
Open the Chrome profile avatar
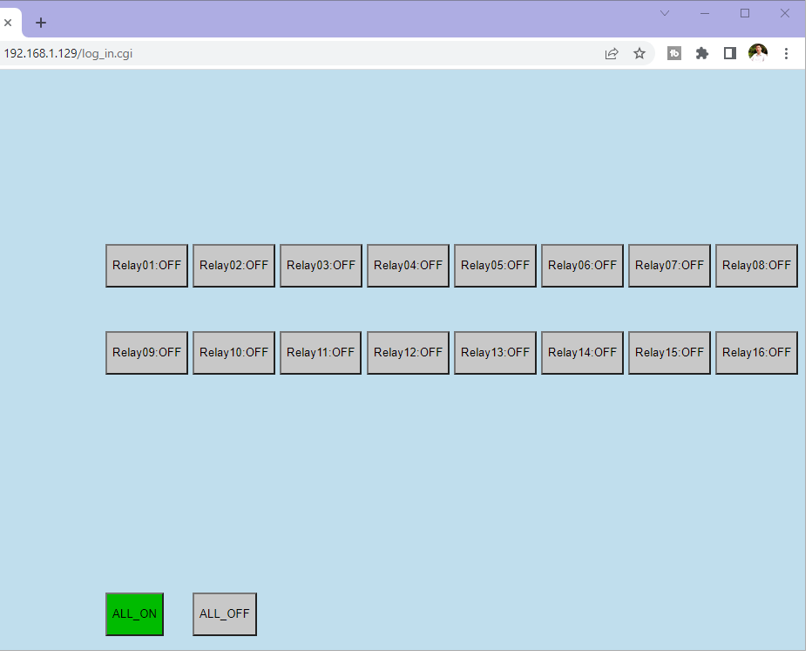point(758,53)
